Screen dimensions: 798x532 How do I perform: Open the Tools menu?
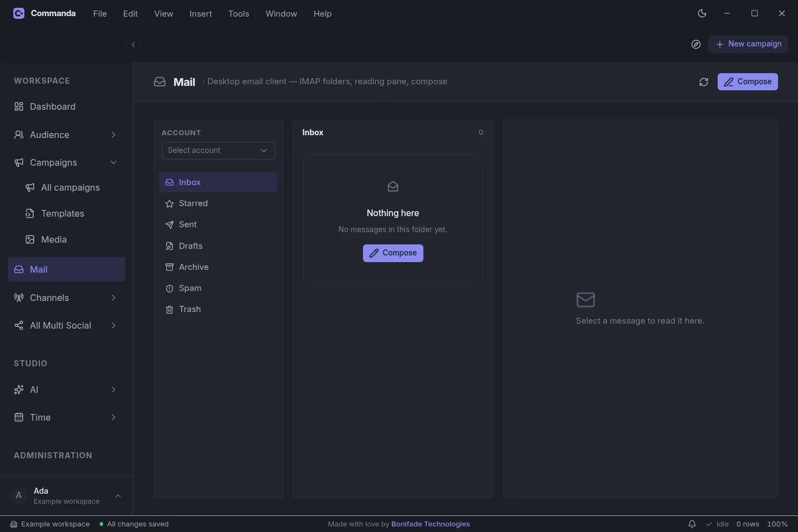pyautogui.click(x=239, y=14)
